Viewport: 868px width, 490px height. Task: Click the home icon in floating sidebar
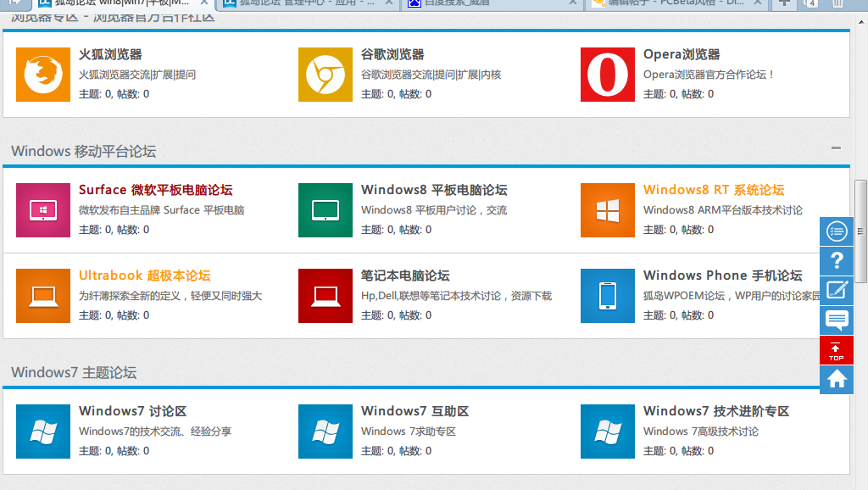[837, 380]
